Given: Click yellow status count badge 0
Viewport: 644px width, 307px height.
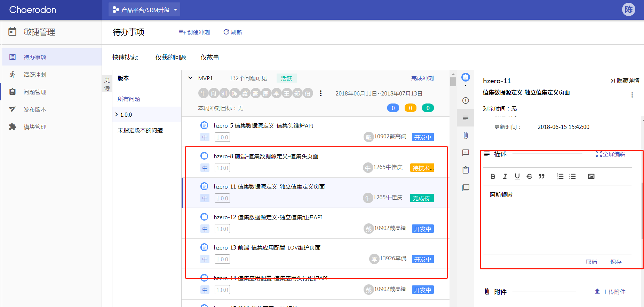Looking at the screenshot, I should pos(411,108).
